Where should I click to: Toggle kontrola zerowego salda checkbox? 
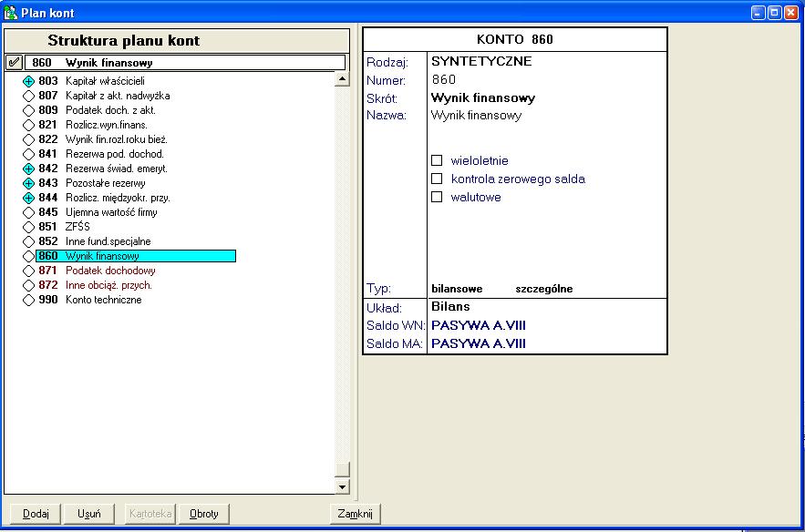click(437, 179)
